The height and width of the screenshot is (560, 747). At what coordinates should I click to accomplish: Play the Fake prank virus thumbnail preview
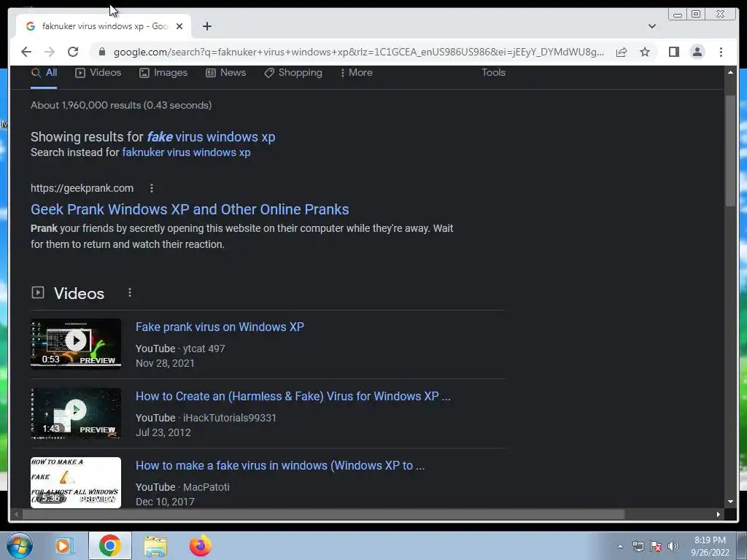click(x=76, y=344)
